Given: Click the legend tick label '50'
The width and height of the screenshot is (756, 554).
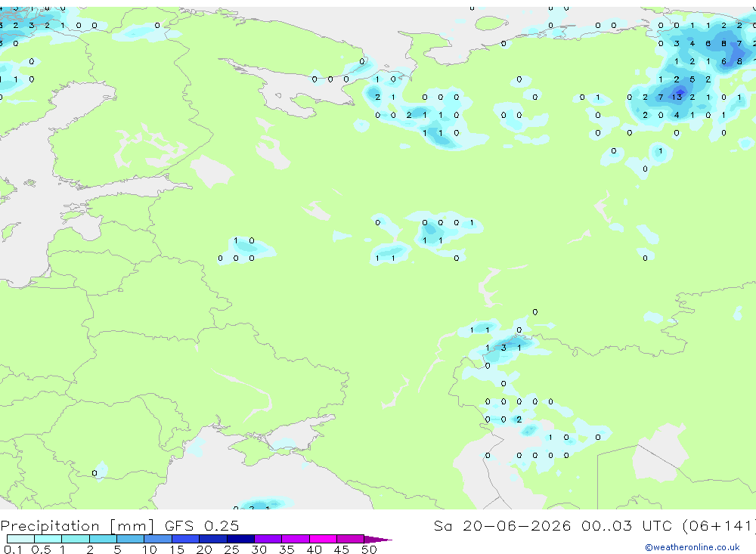Looking at the screenshot, I should (x=369, y=549).
